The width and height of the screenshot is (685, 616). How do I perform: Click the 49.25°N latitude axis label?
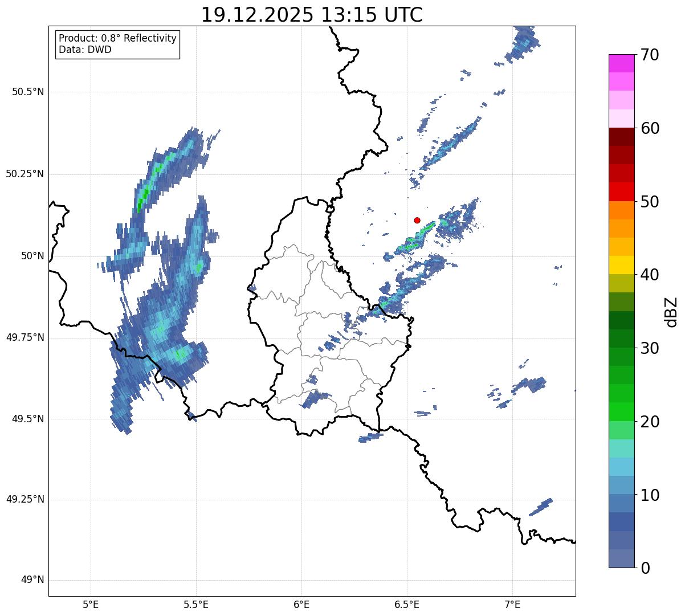point(25,499)
